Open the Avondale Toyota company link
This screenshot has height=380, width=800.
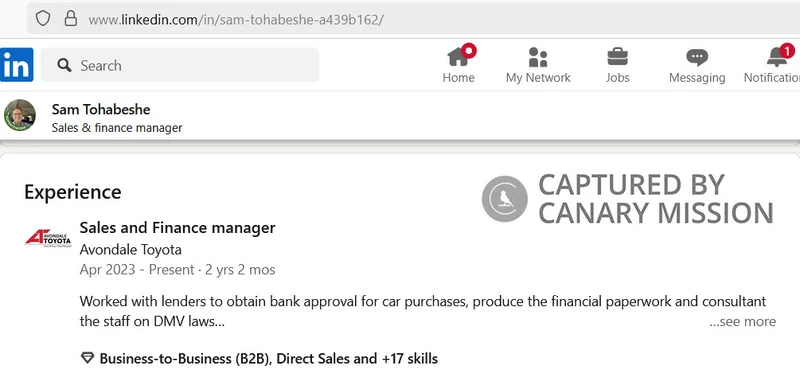(131, 250)
